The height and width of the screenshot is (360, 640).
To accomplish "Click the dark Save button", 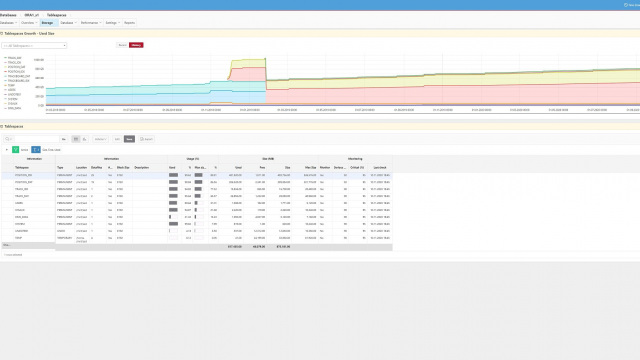I will point(129,139).
